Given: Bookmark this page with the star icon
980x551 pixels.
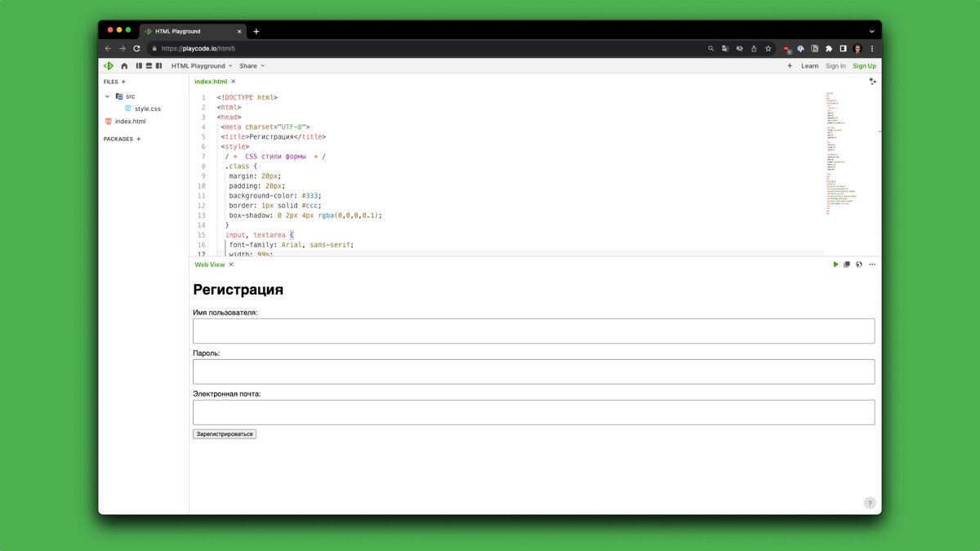Looking at the screenshot, I should click(768, 48).
